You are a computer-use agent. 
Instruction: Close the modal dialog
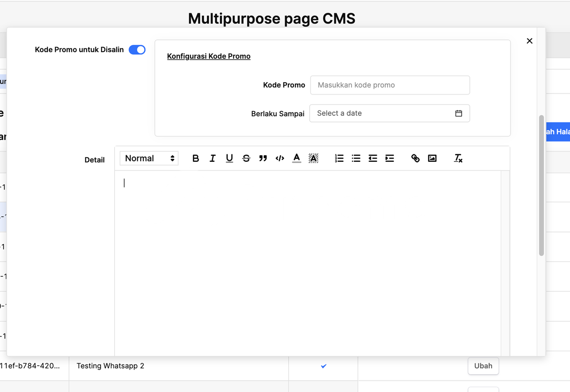tap(530, 41)
